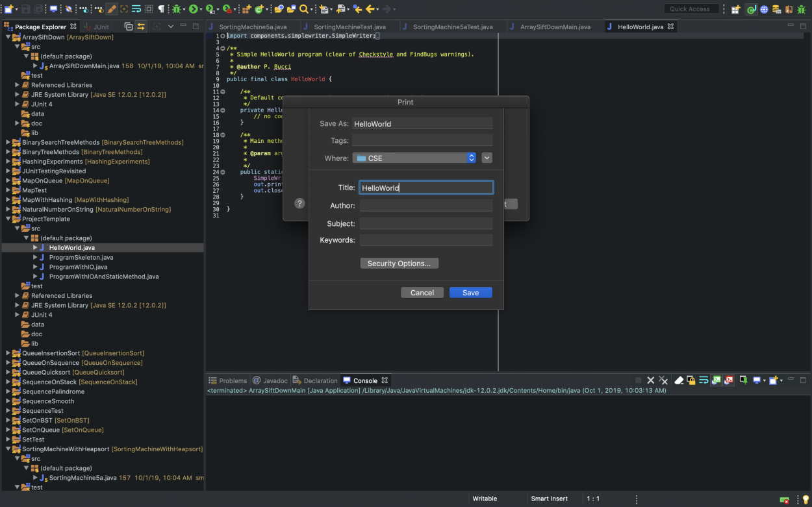Screen dimensions: 812x507
Task: Open the Where folder dropdown showing CSE
Action: tap(414, 158)
